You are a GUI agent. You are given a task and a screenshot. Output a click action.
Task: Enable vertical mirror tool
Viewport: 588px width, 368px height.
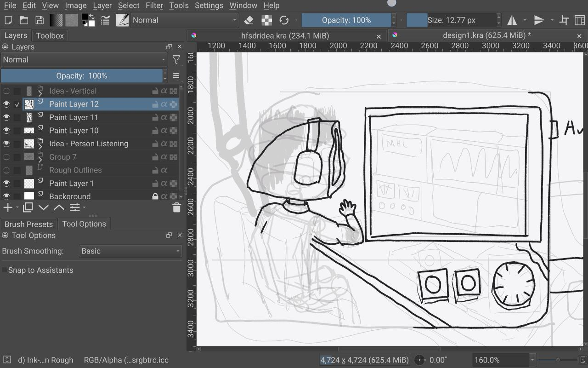tap(539, 20)
